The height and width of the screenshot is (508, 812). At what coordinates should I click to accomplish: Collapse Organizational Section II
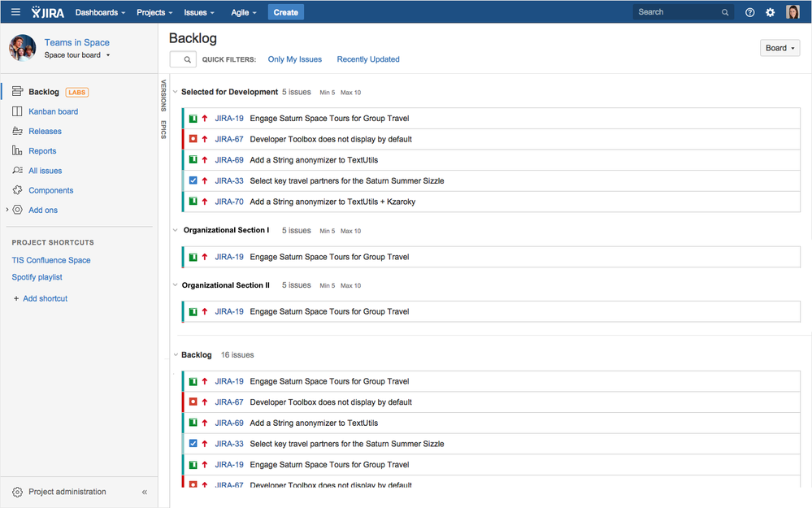pos(175,284)
